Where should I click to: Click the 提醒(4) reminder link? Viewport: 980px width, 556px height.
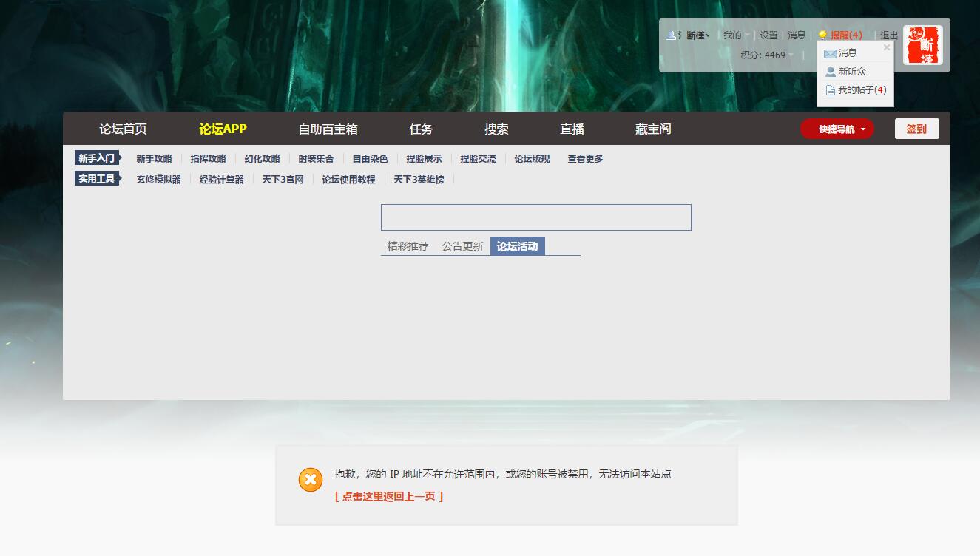pyautogui.click(x=846, y=35)
